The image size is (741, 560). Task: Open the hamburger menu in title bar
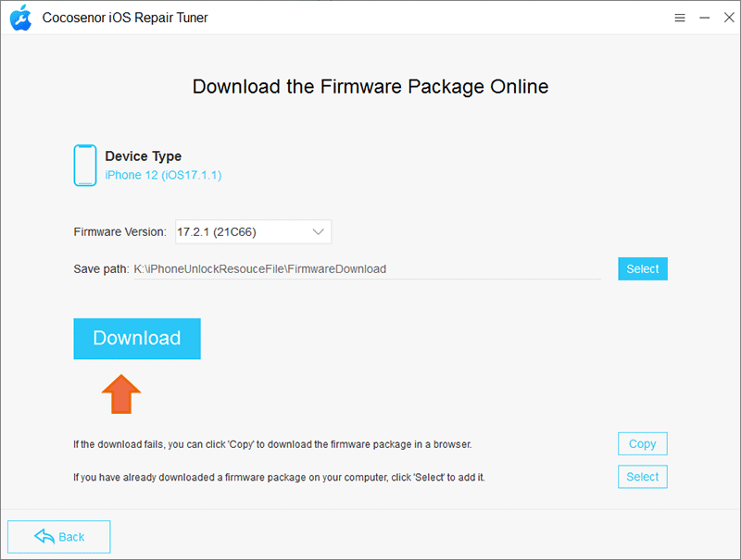pyautogui.click(x=680, y=18)
